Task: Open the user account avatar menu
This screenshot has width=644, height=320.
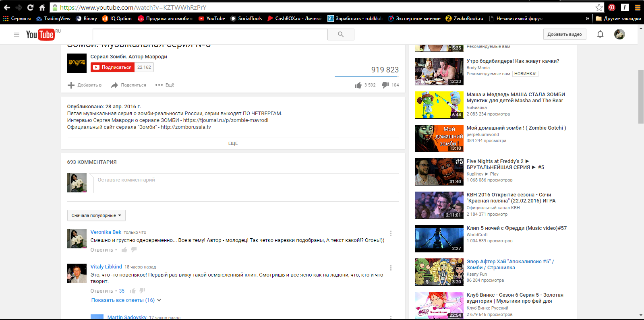Action: coord(619,34)
